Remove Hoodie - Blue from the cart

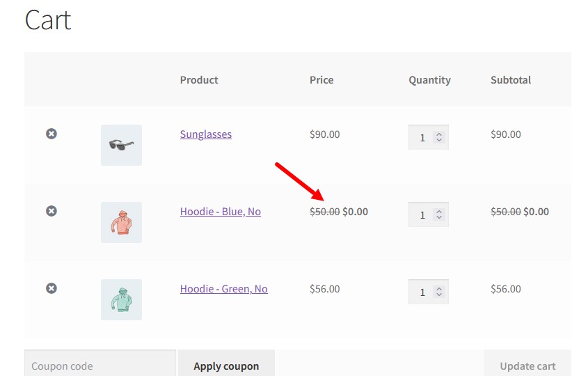pos(51,211)
